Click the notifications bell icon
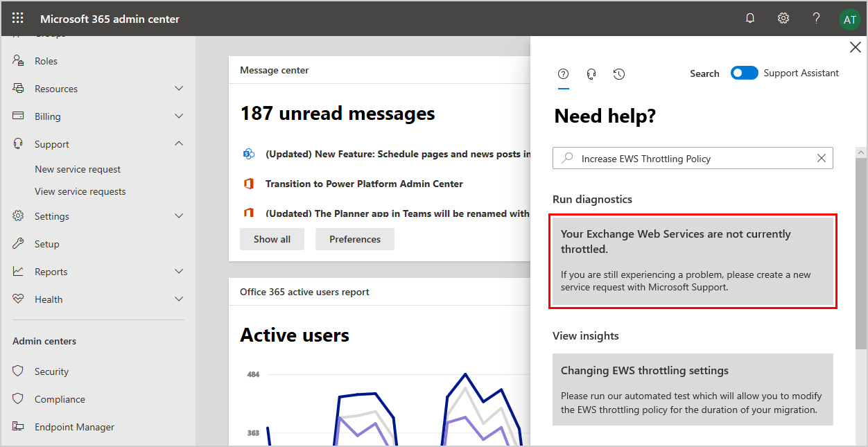Image resolution: width=868 pixels, height=447 pixels. point(750,19)
